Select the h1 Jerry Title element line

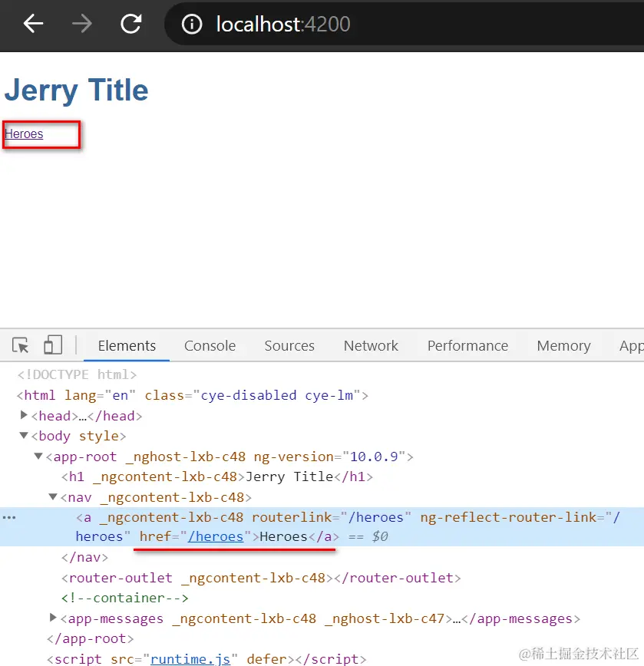(x=217, y=476)
